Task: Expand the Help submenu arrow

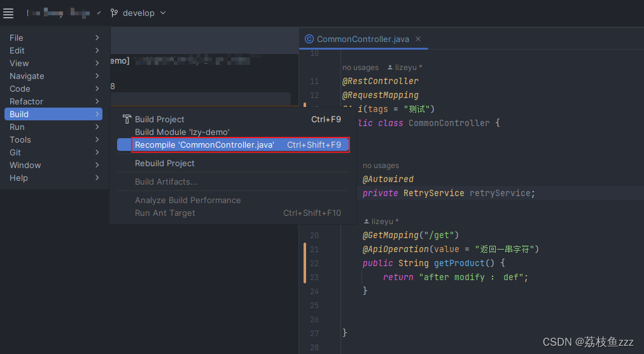Action: [97, 178]
